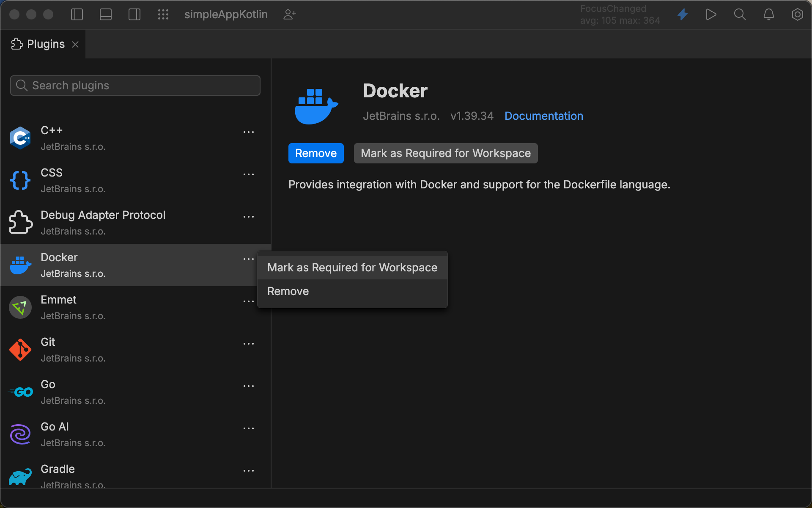Screen dimensions: 812x508
Task: Open global search via the magnifier icon
Action: click(x=740, y=14)
